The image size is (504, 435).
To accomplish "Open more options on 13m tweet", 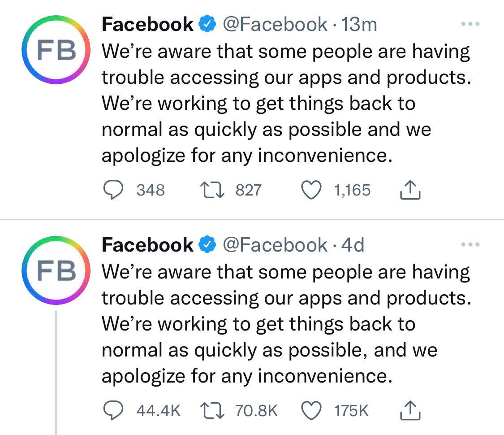I will click(470, 24).
